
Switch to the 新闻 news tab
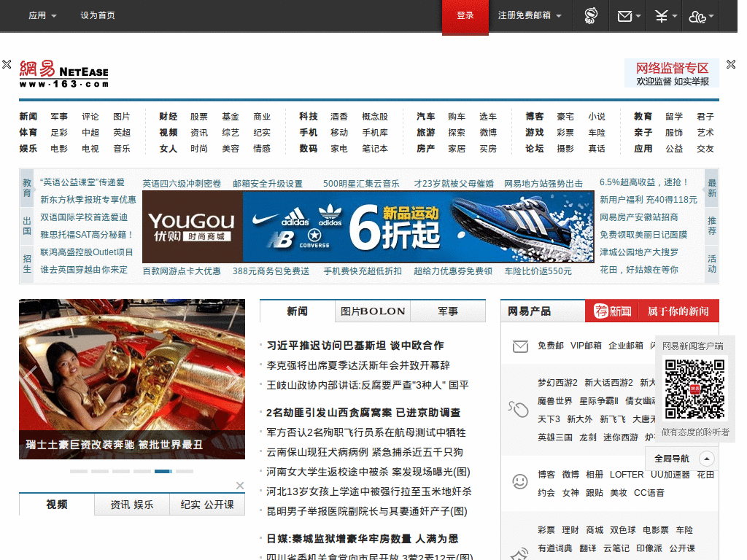pos(298,311)
